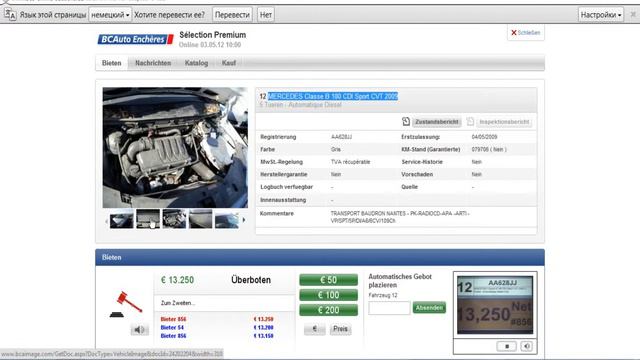Bid an extra € 100
The image size is (640, 360).
(329, 295)
